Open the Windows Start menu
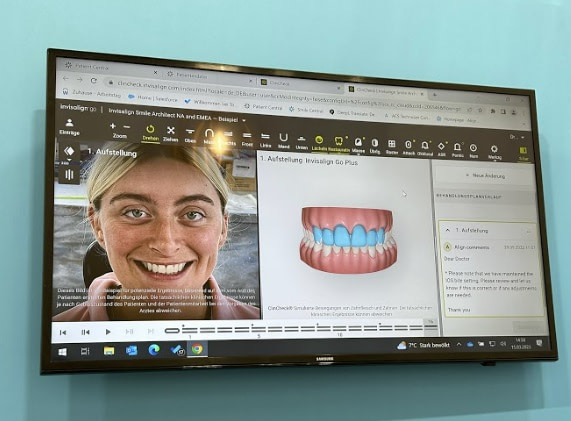 62,352
